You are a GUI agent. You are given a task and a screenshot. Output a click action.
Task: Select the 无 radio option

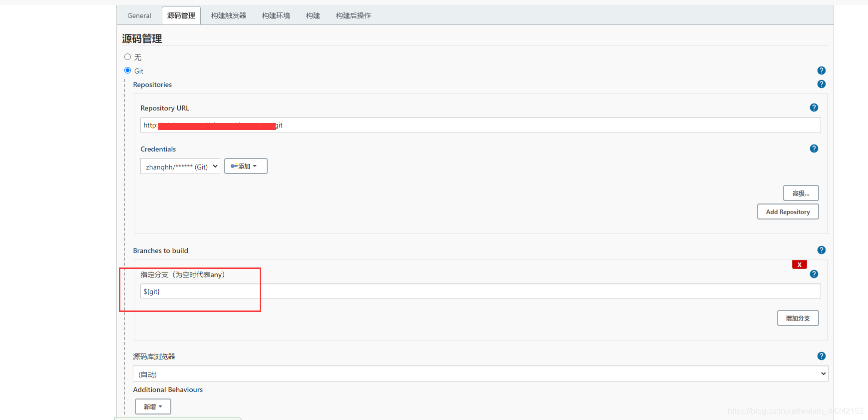(x=127, y=57)
